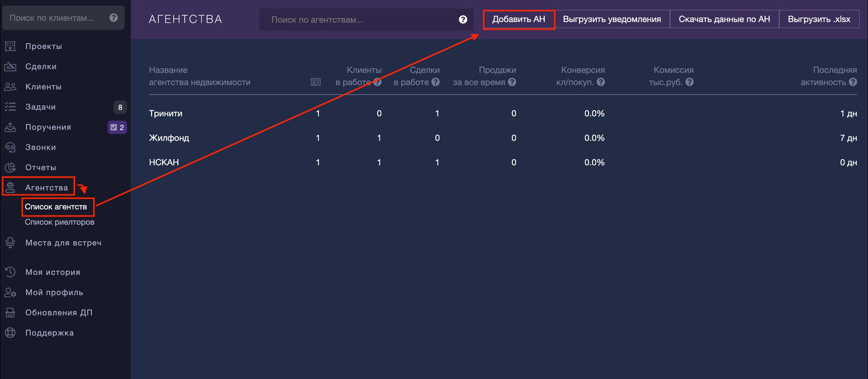
Task: Click the Выгрузить .xlsx button
Action: (x=819, y=19)
